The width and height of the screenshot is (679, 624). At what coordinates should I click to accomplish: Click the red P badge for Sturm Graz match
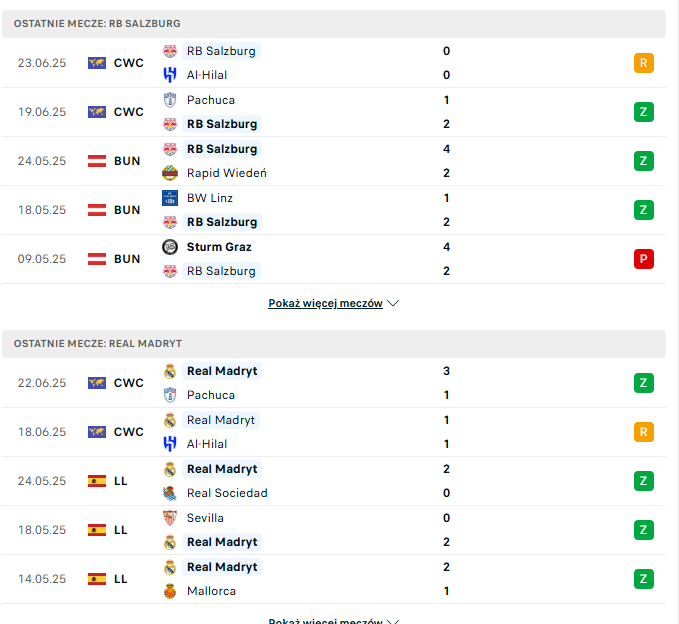(x=643, y=259)
